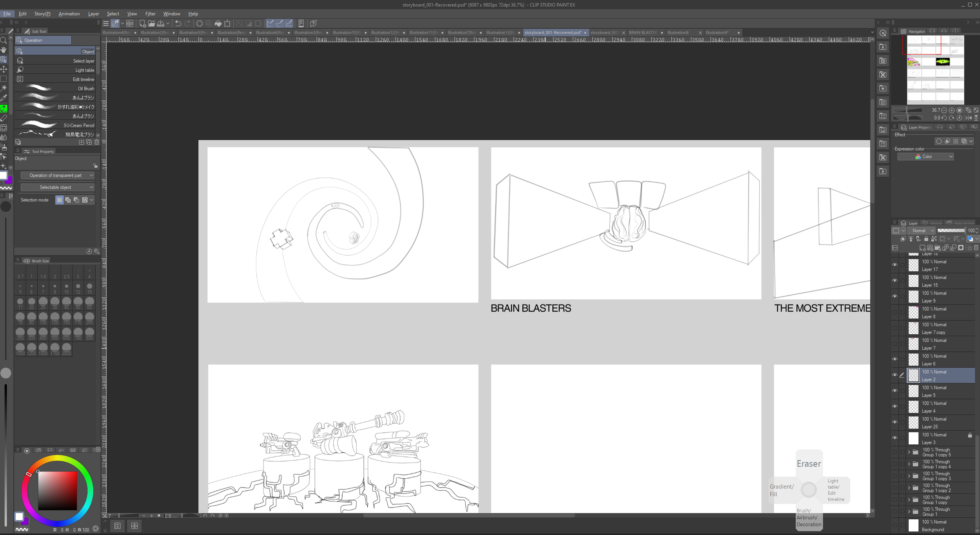Switch to the Illustration8 document tab
The width and height of the screenshot is (980, 535).
[x=684, y=33]
